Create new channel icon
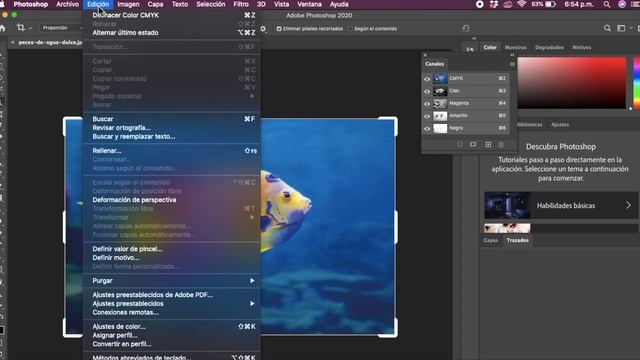The height and width of the screenshot is (360, 640). click(x=488, y=144)
